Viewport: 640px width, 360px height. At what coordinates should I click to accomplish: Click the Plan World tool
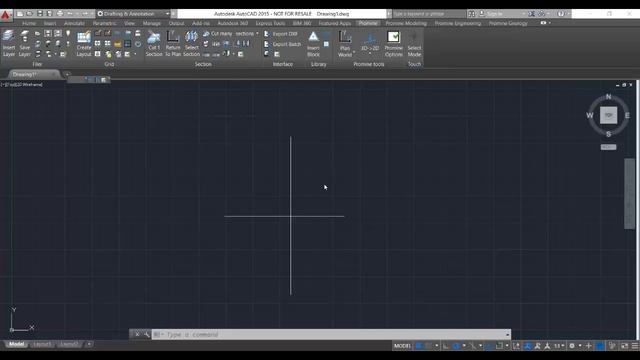(x=345, y=43)
